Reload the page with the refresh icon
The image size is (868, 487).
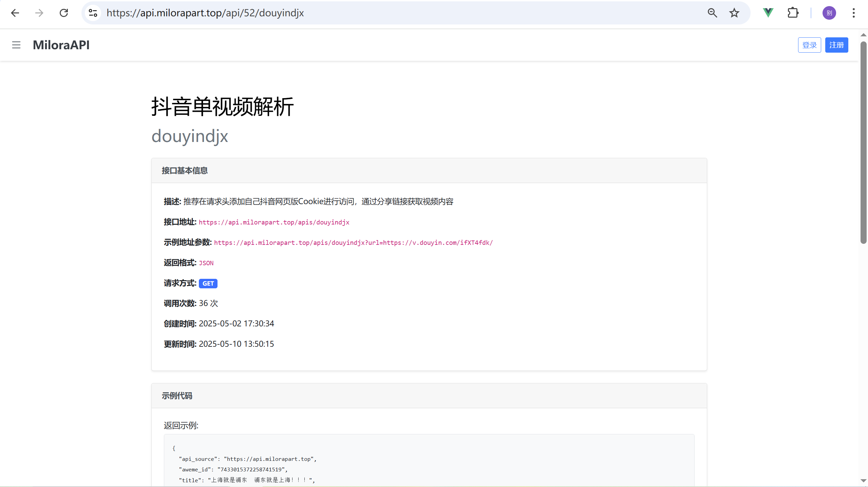point(64,13)
